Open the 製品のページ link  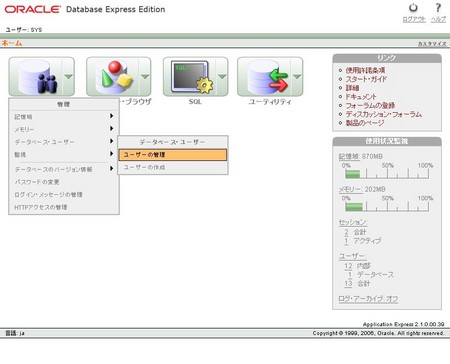(365, 123)
